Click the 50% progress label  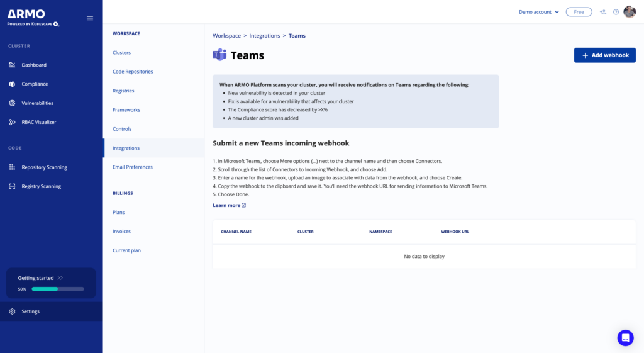(x=22, y=289)
